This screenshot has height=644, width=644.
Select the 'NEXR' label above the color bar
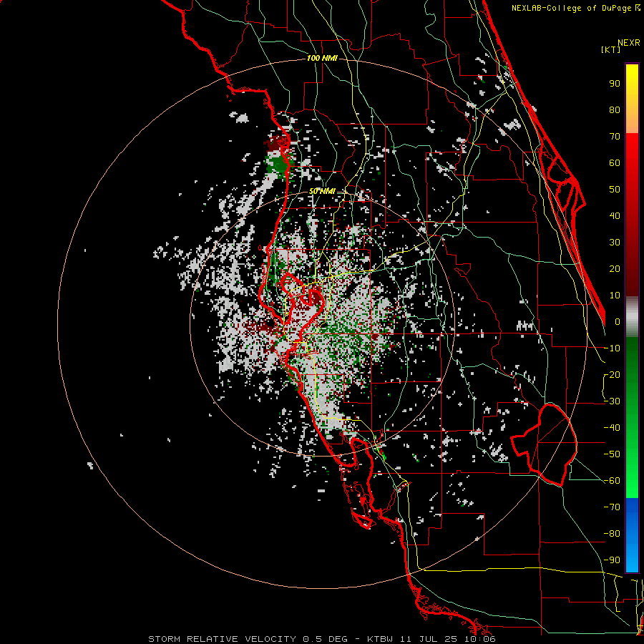coord(629,43)
